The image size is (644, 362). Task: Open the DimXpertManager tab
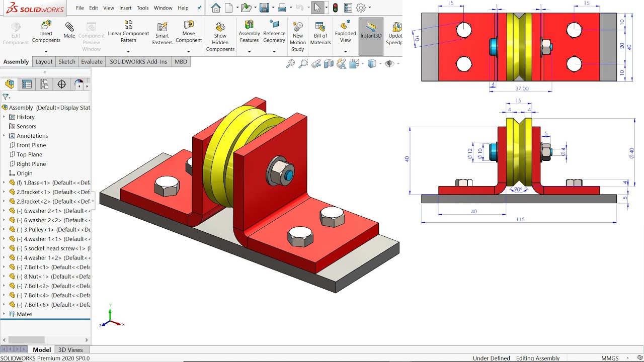point(62,84)
